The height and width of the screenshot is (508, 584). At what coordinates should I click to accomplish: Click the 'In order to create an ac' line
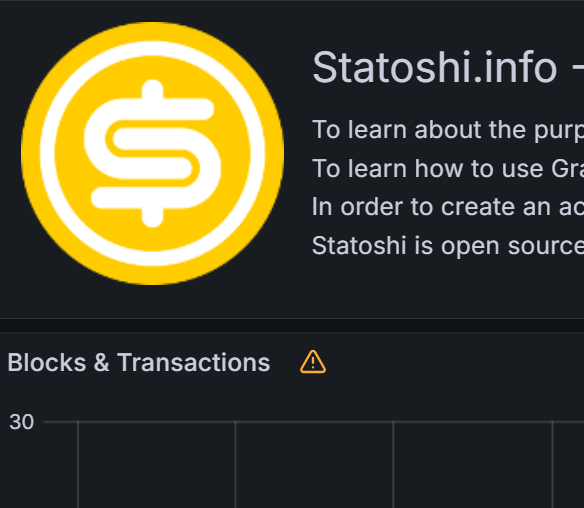point(448,207)
